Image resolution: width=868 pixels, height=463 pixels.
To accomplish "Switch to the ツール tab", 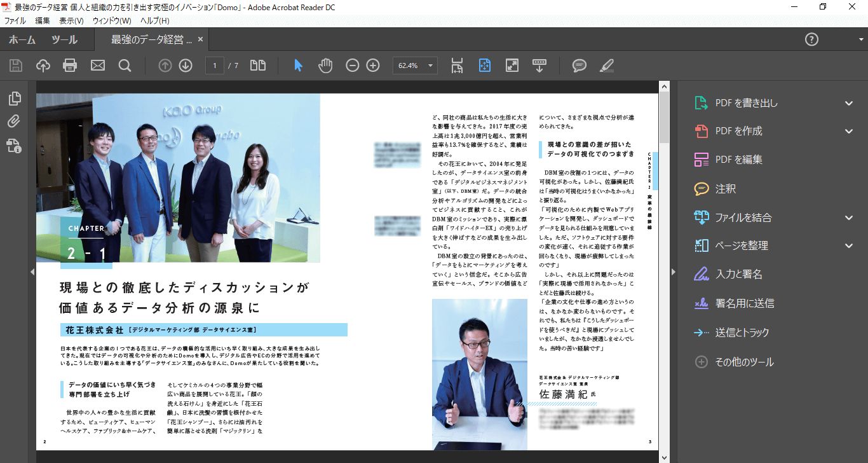I will pyautogui.click(x=65, y=39).
